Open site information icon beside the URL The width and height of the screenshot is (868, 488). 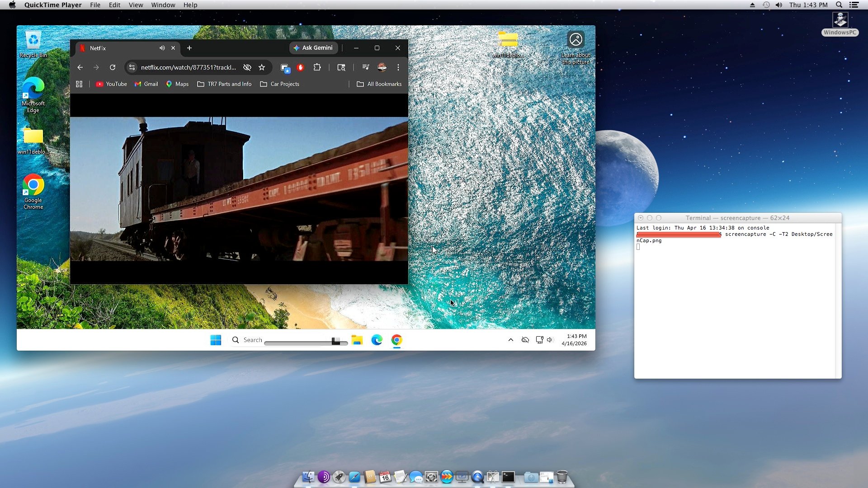click(132, 67)
